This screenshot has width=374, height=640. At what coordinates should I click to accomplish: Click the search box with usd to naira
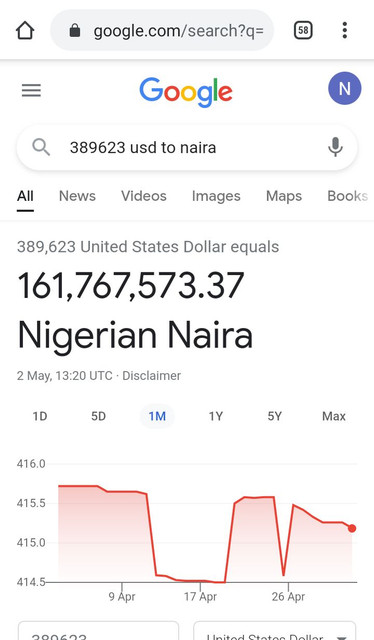click(x=187, y=147)
